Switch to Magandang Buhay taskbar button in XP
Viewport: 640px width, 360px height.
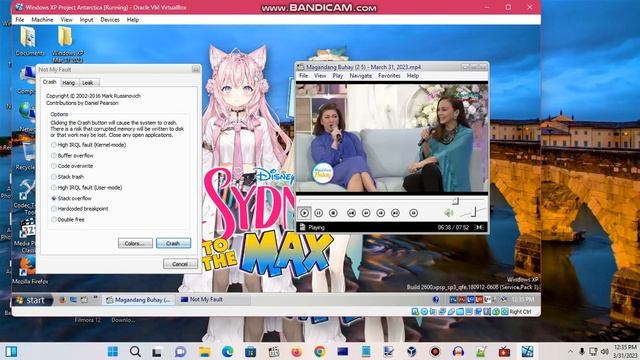139,300
